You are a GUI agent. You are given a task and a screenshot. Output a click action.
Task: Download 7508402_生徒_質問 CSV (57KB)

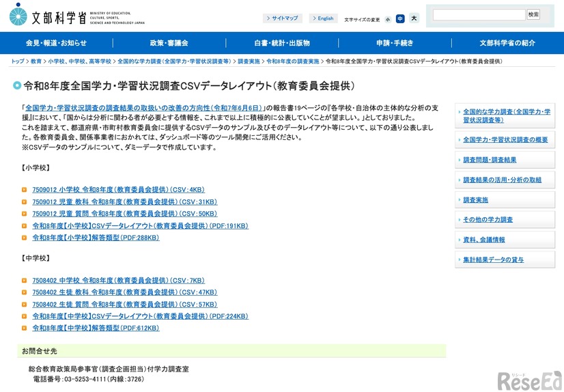(125, 305)
